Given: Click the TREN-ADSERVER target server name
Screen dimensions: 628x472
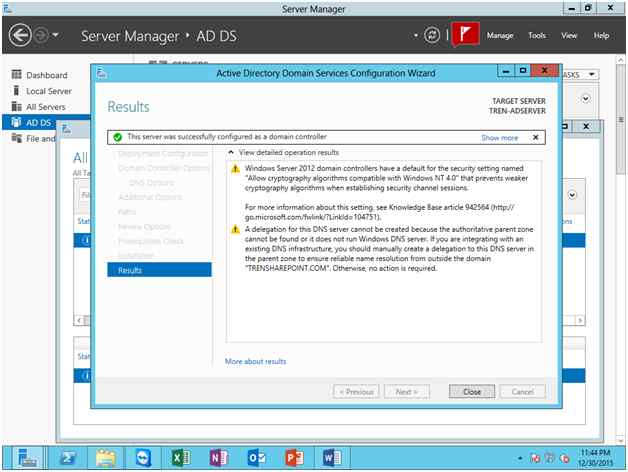Looking at the screenshot, I should (517, 111).
